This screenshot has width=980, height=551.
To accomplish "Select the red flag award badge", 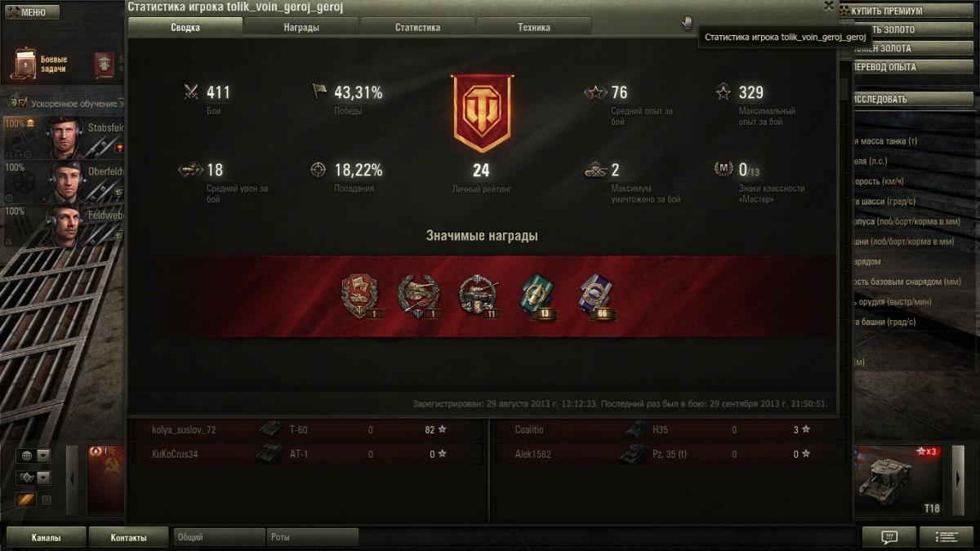I will (x=357, y=295).
